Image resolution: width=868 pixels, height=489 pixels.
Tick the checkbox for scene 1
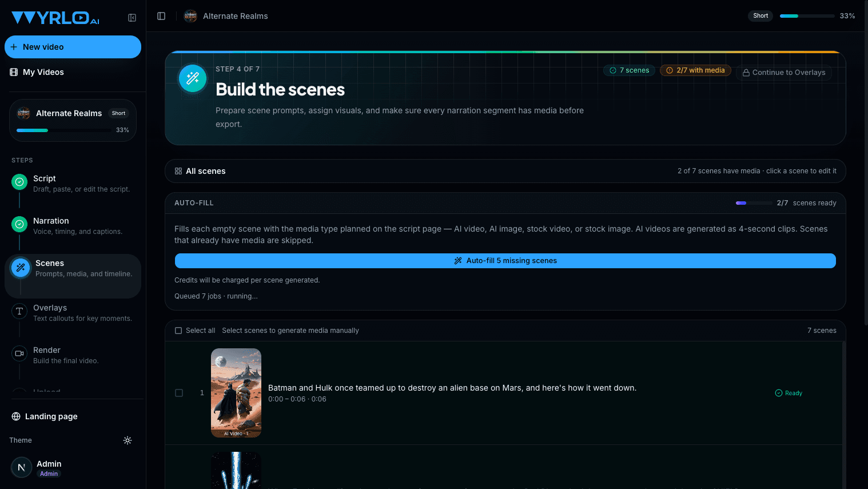[x=179, y=393]
